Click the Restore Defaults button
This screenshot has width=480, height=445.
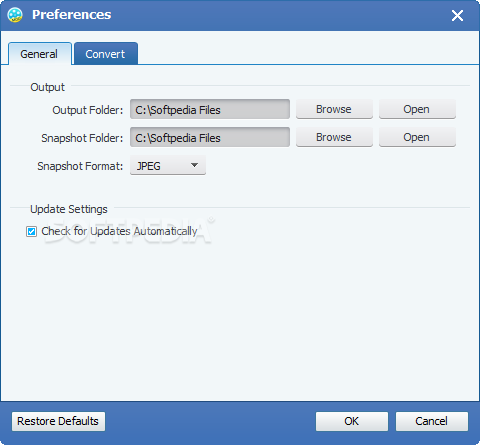pyautogui.click(x=58, y=421)
